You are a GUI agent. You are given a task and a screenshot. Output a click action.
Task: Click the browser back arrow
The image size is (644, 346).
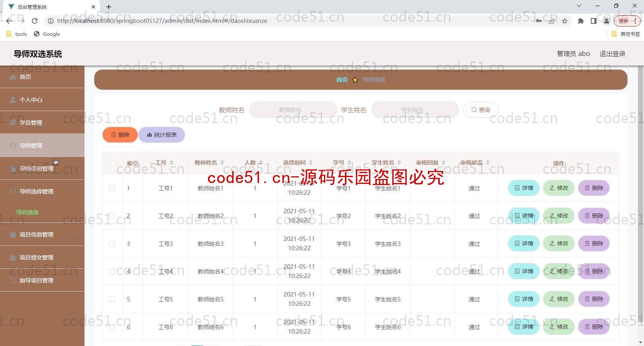click(9, 21)
